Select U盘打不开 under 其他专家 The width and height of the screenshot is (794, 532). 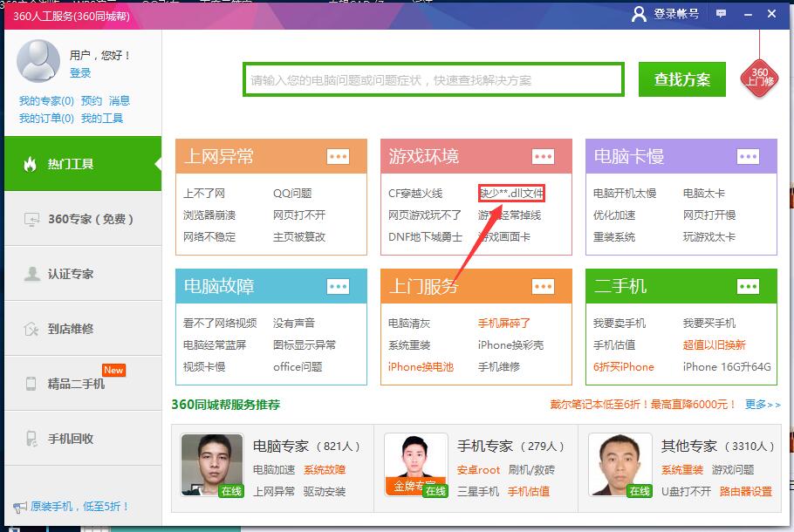686,492
